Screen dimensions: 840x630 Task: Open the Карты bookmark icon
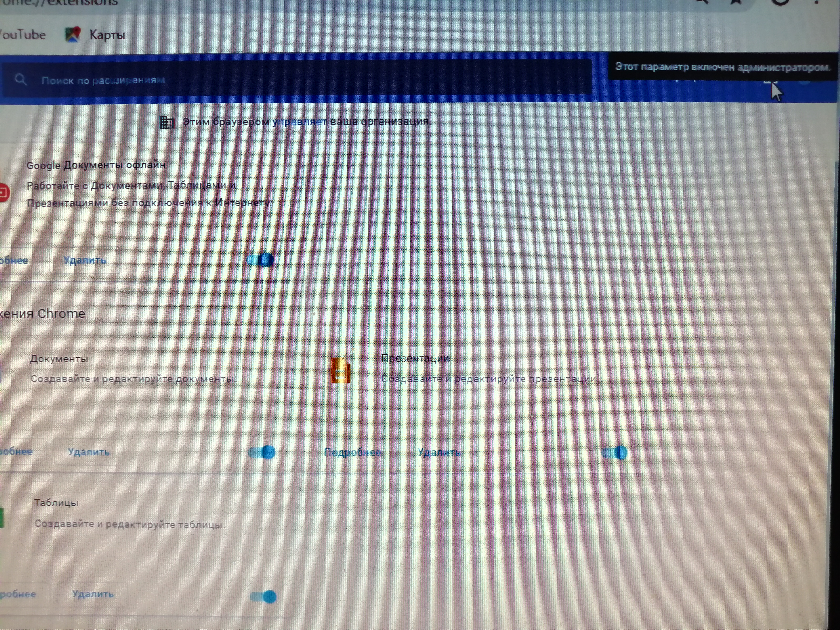[x=72, y=35]
